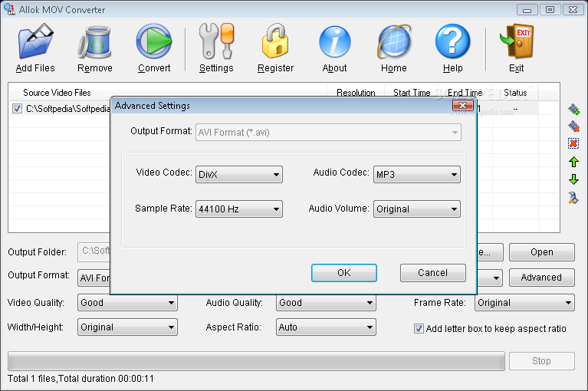588x391 pixels.
Task: Open the disabled AVI Format dropdown in dialog
Action: (x=328, y=133)
